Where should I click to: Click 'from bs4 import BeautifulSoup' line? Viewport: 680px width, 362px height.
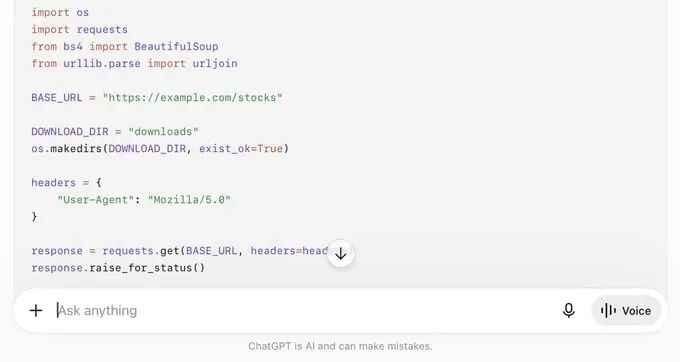125,46
